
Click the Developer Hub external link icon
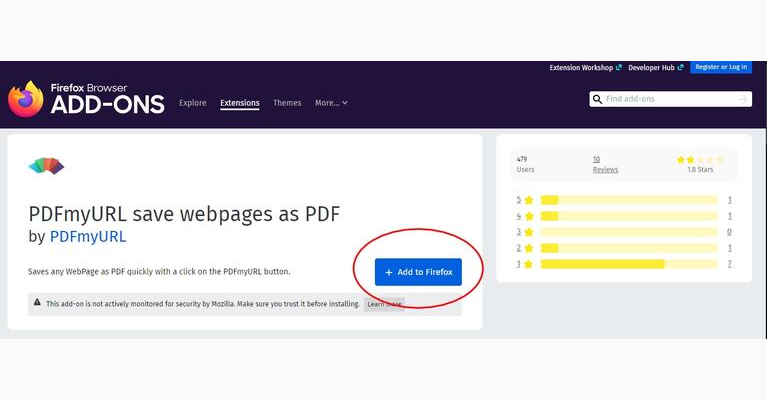coord(680,67)
